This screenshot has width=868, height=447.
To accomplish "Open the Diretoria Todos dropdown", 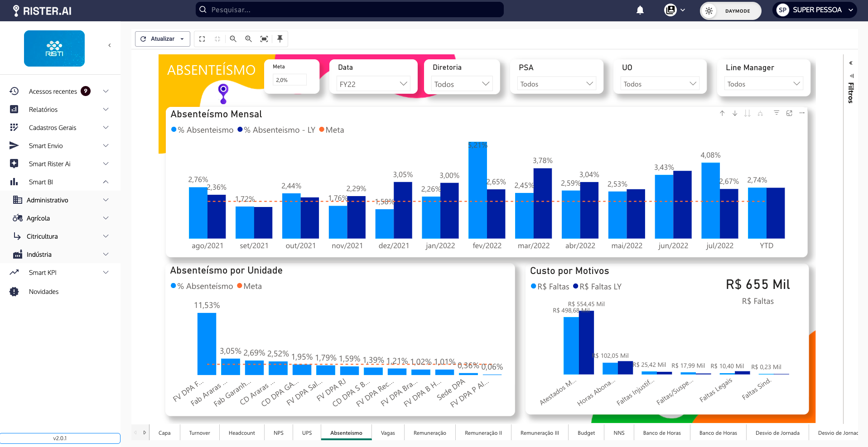I will click(x=462, y=84).
